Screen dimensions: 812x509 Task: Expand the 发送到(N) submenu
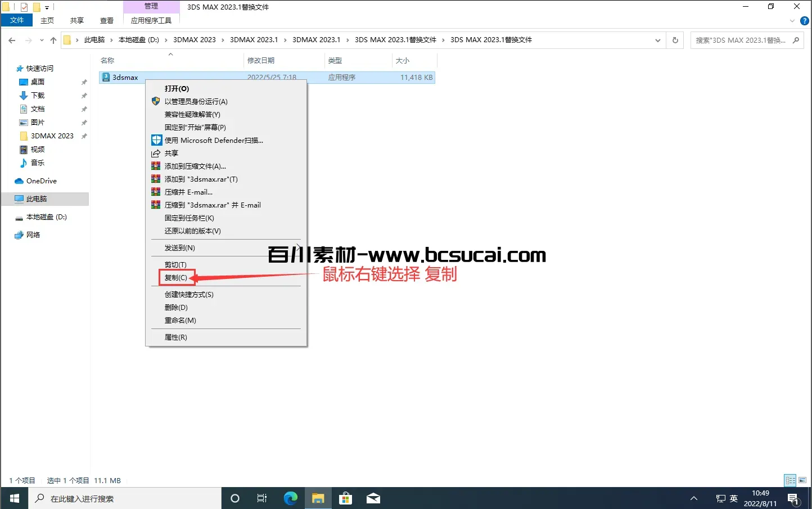point(226,248)
